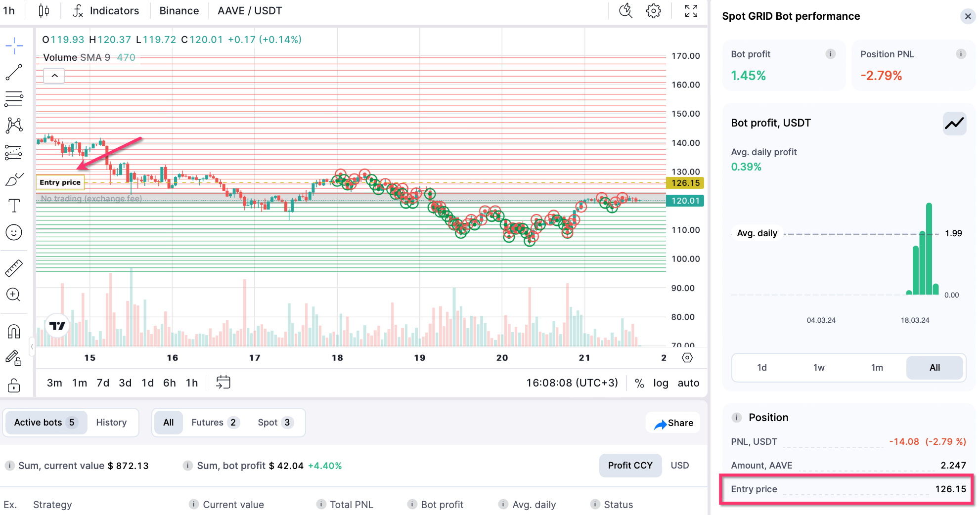This screenshot has width=980, height=515.
Task: Click the Share button
Action: (x=673, y=423)
